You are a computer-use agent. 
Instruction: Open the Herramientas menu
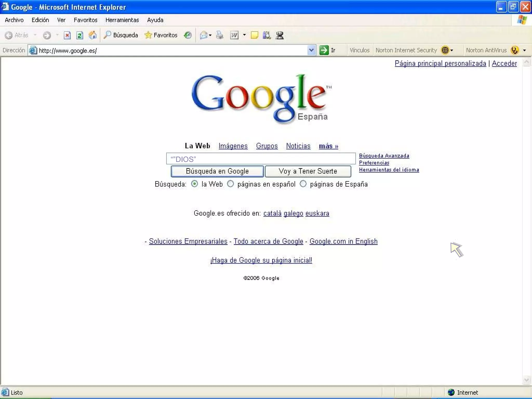122,20
